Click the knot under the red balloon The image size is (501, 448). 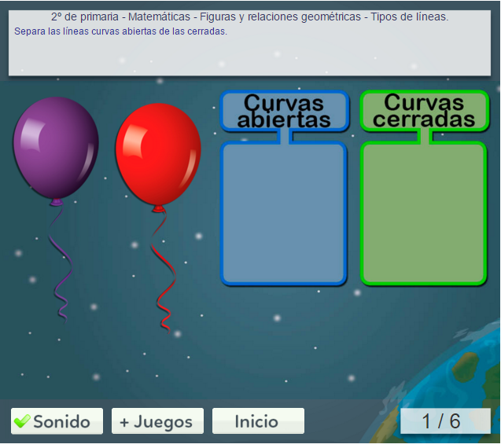[159, 208]
